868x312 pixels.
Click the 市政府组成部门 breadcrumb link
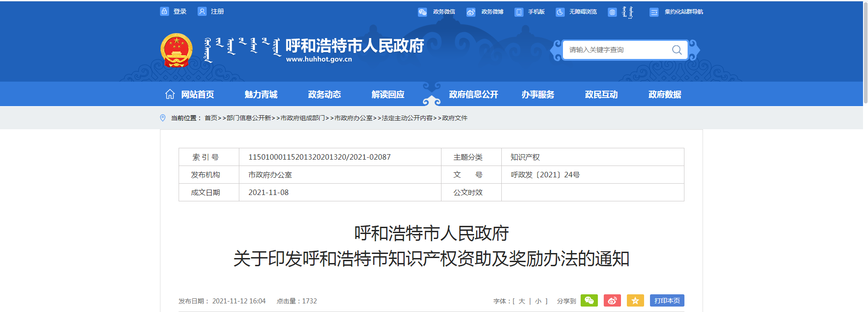303,118
